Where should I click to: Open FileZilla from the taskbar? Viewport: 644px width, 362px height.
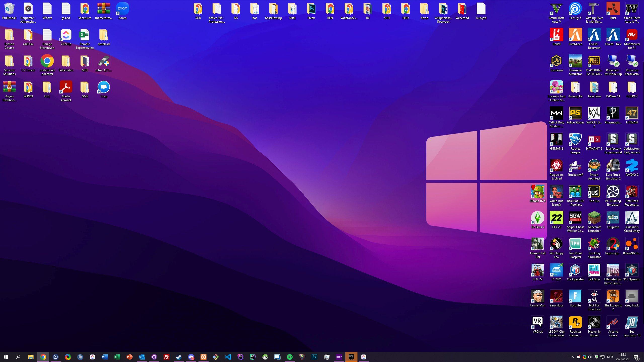pyautogui.click(x=166, y=357)
